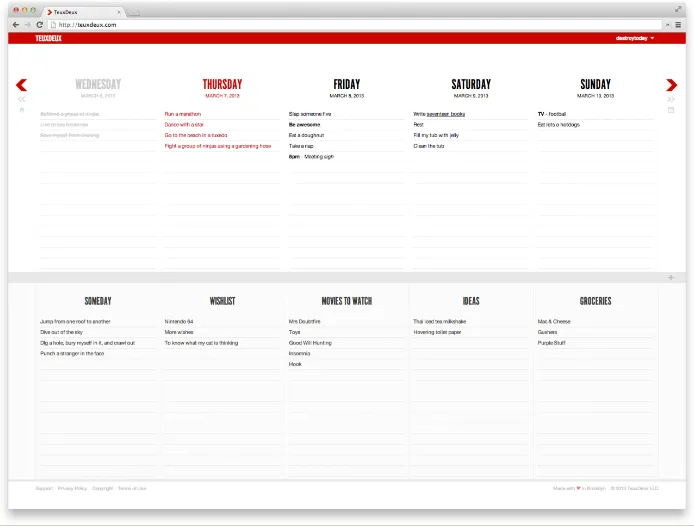This screenshot has height=526, width=694.
Task: Click the Wednesday column heading
Action: (98, 84)
